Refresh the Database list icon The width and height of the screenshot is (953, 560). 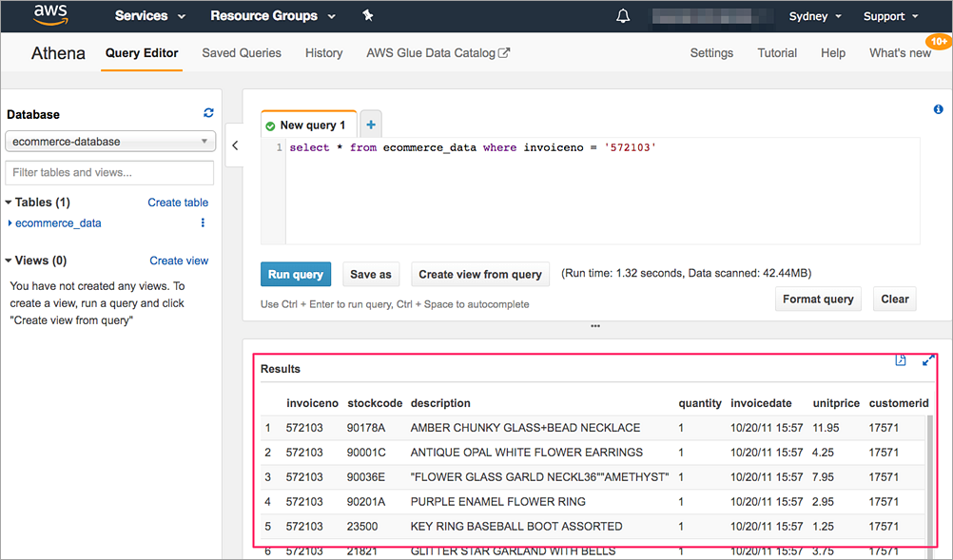pos(208,113)
